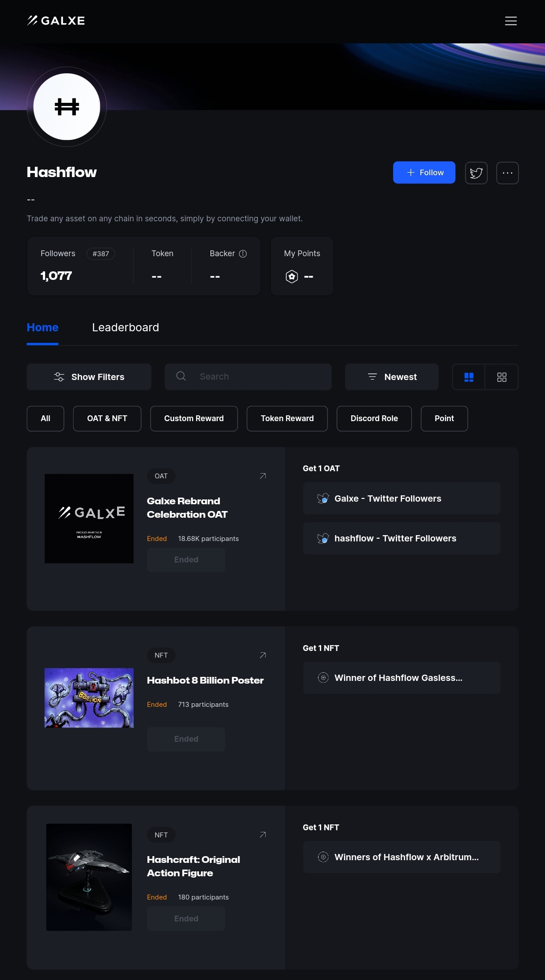Focus the Search campaigns field
This screenshot has height=980, width=545.
[248, 377]
